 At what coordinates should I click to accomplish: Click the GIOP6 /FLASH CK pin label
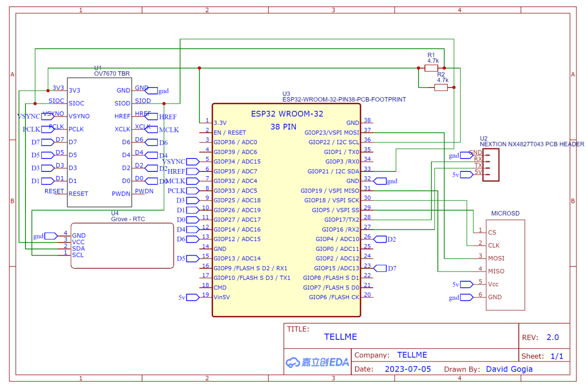[x=334, y=298]
